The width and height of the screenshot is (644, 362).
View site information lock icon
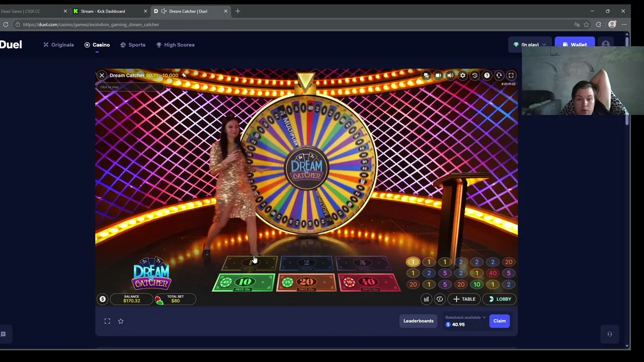point(18,25)
